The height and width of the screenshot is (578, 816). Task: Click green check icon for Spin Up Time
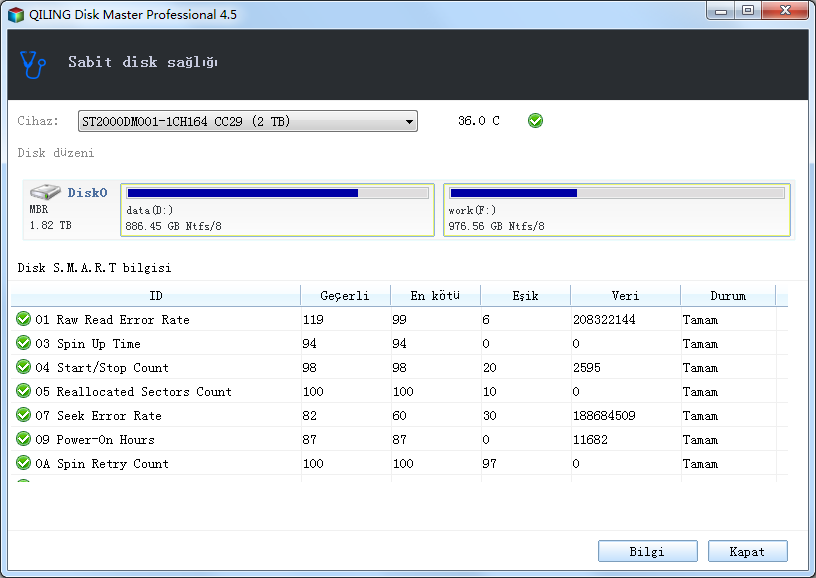point(23,342)
